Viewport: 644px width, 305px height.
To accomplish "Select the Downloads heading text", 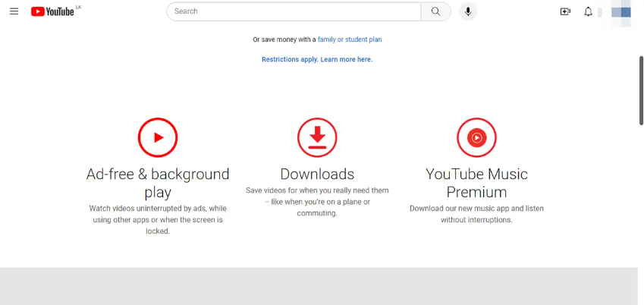I will tap(317, 174).
